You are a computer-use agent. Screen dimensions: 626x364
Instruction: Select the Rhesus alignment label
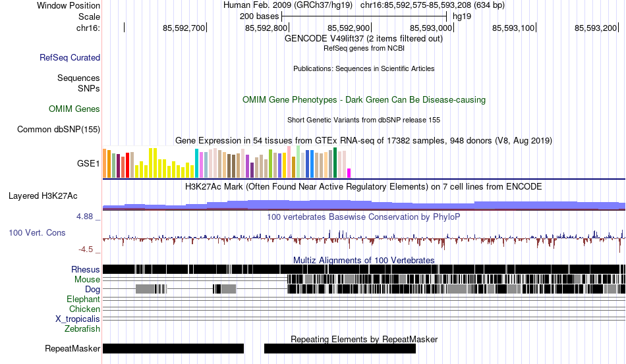click(86, 269)
